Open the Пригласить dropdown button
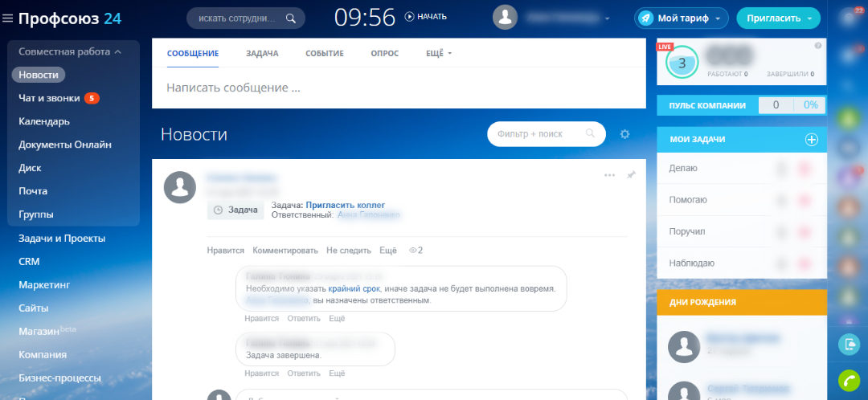The height and width of the screenshot is (400, 868). click(x=778, y=18)
